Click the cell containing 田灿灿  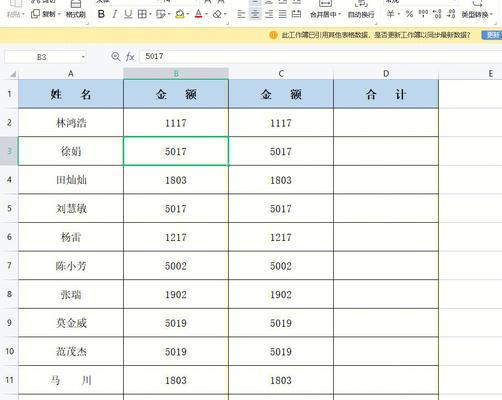point(71,180)
